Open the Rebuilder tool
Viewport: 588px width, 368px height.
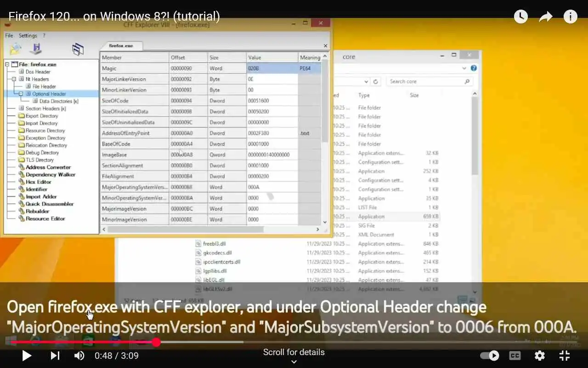[37, 211]
